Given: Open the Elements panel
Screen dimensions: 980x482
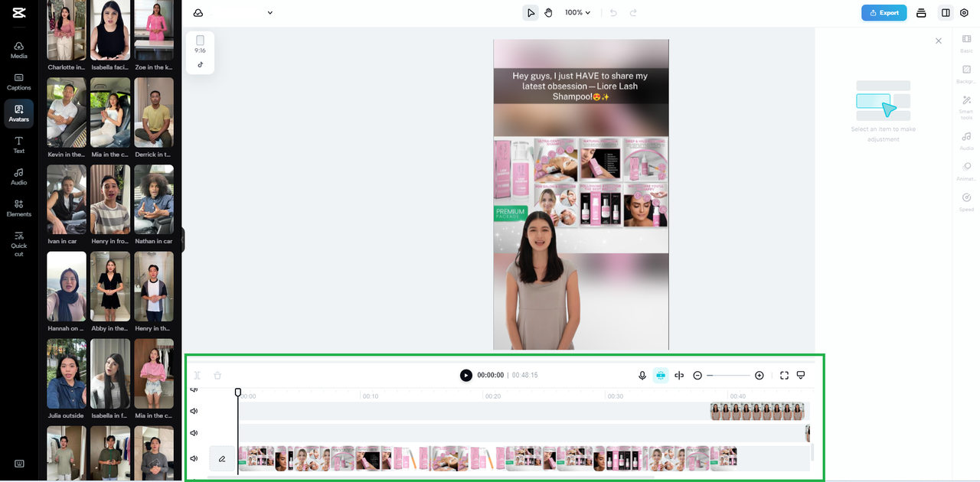Looking at the screenshot, I should [x=18, y=208].
